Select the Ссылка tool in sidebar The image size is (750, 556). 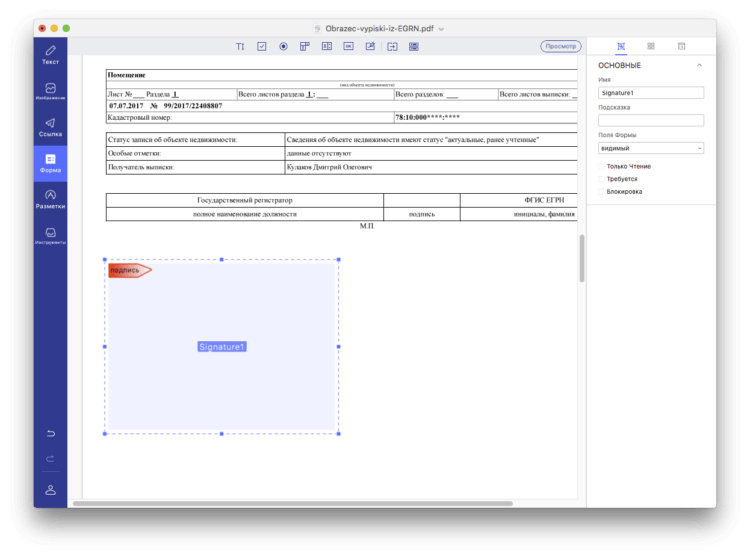pos(50,127)
